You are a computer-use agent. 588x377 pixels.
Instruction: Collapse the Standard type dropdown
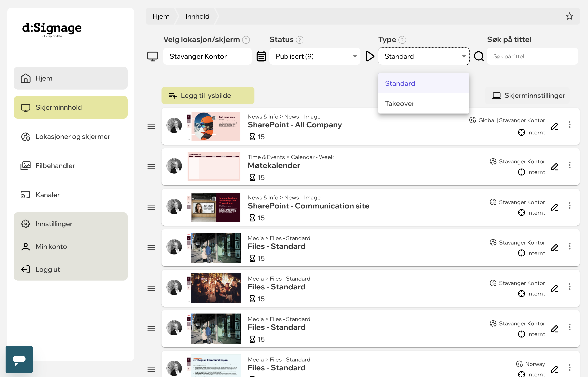coord(424,56)
